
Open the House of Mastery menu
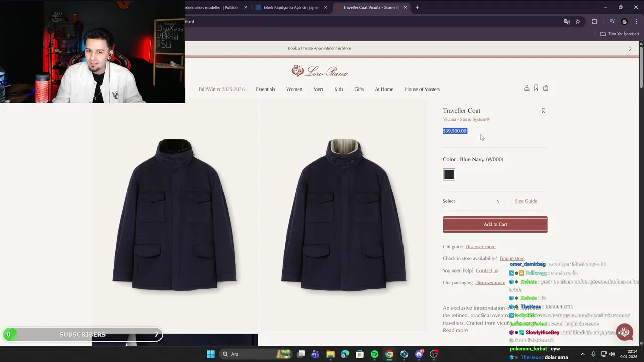[x=422, y=89]
